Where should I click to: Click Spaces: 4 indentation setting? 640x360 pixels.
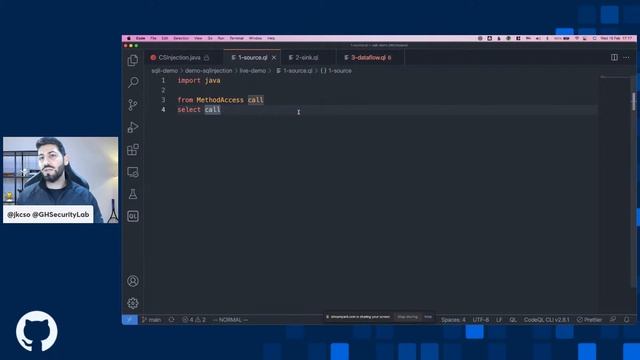[x=453, y=320]
